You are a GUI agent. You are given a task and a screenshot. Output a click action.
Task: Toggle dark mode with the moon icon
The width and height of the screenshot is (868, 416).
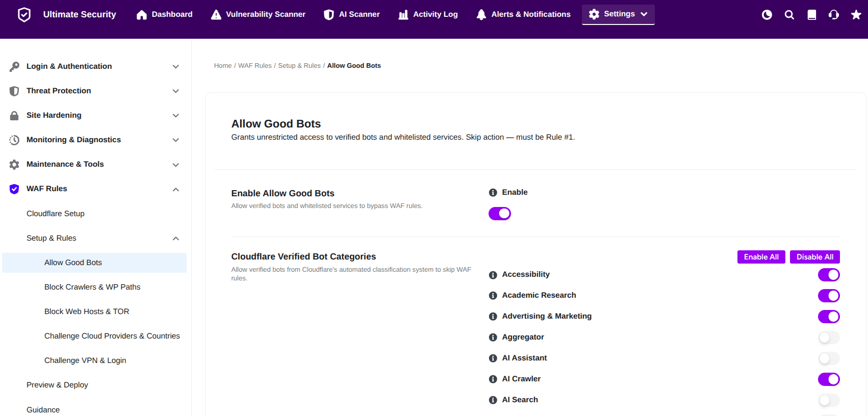(x=767, y=15)
